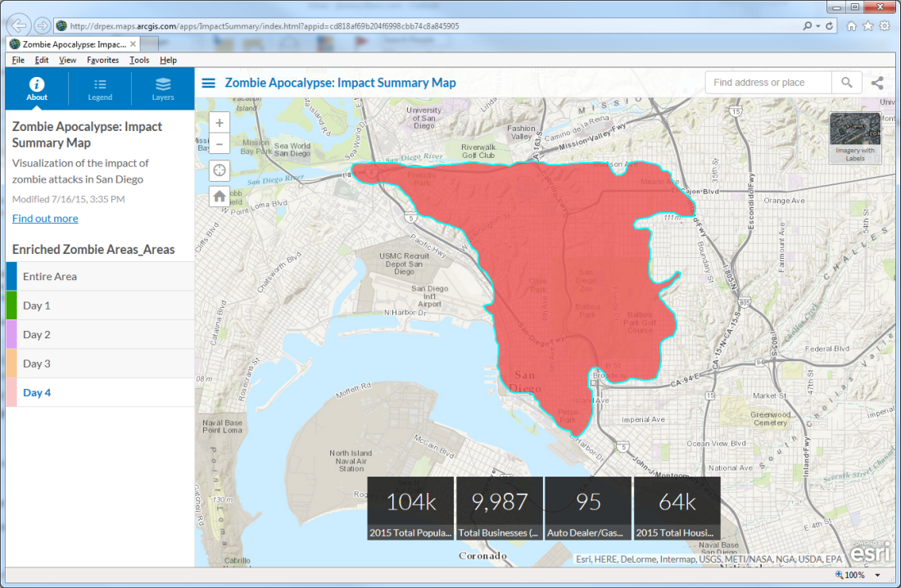Click the browser address bar URL
This screenshot has width=901, height=588.
point(265,26)
